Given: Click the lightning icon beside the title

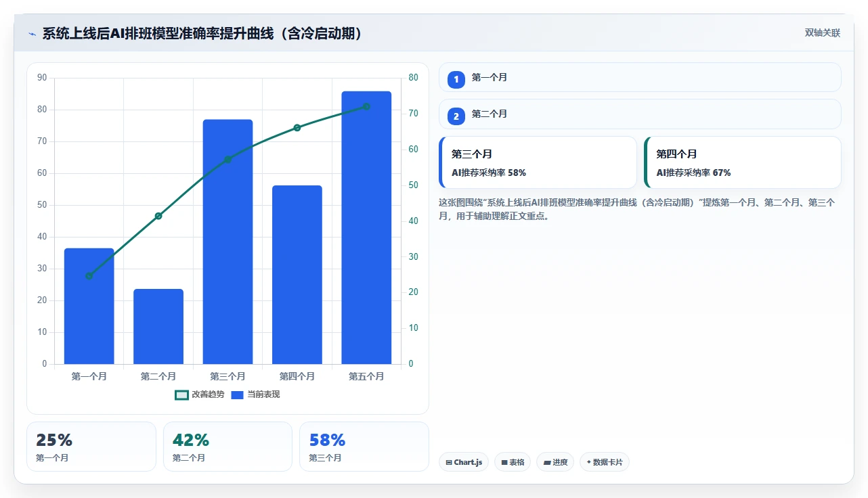Looking at the screenshot, I should click(x=32, y=34).
